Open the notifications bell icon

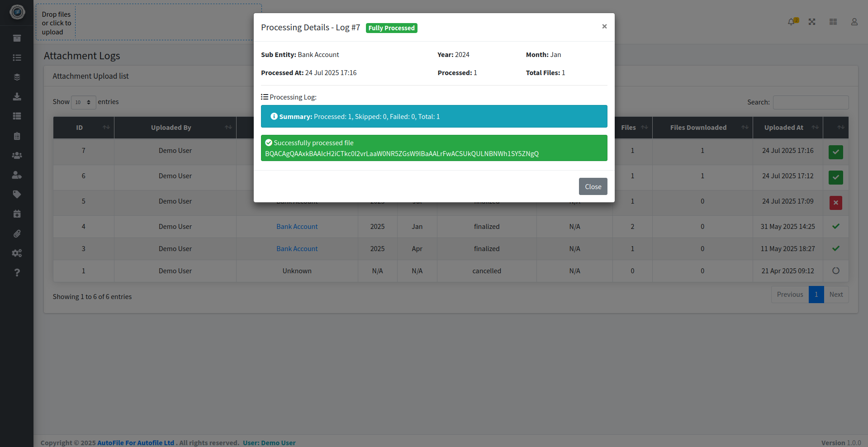click(x=792, y=21)
